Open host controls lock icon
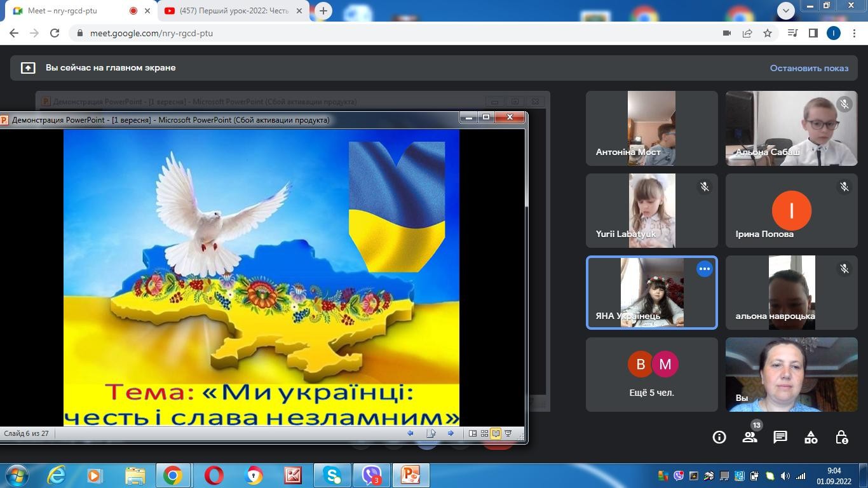This screenshot has height=488, width=868. tap(841, 437)
